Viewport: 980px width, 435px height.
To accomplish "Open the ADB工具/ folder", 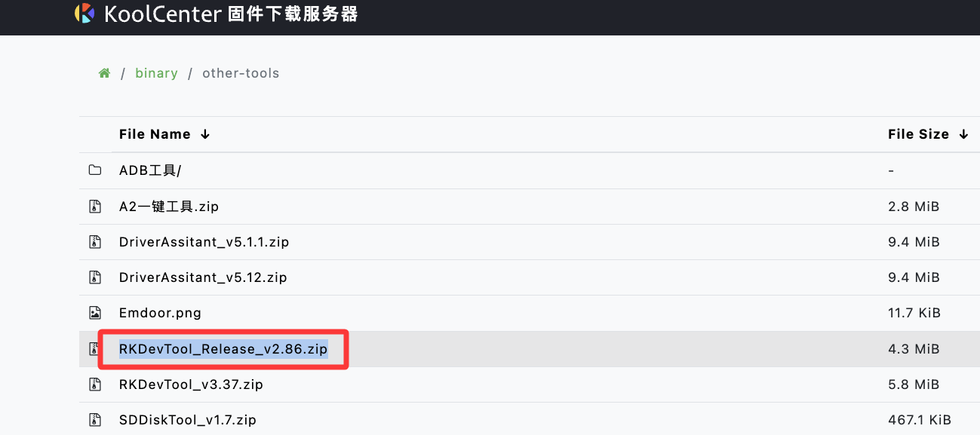I will tap(150, 170).
